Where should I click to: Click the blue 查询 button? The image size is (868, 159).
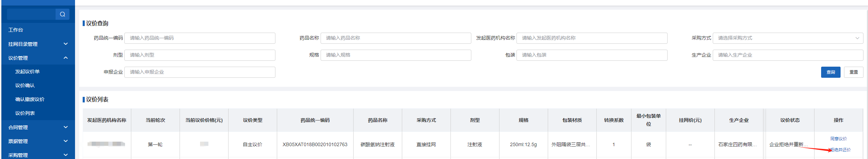coord(830,72)
